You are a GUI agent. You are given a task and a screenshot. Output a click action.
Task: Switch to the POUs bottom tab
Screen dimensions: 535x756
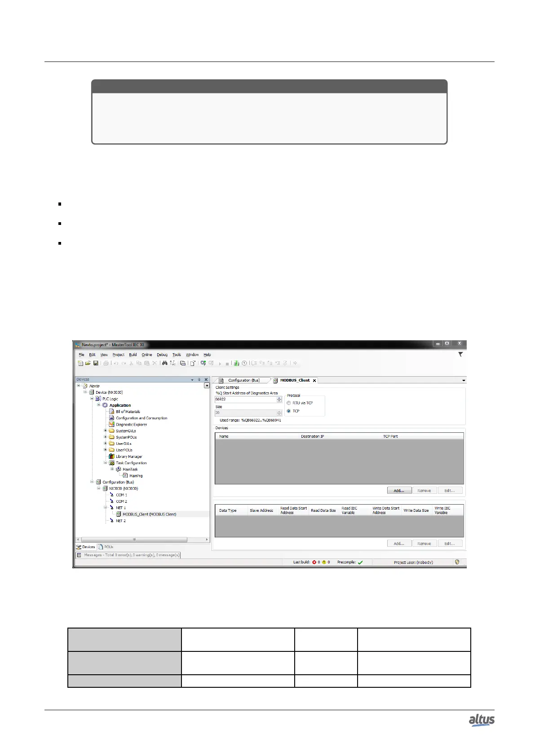click(x=106, y=547)
